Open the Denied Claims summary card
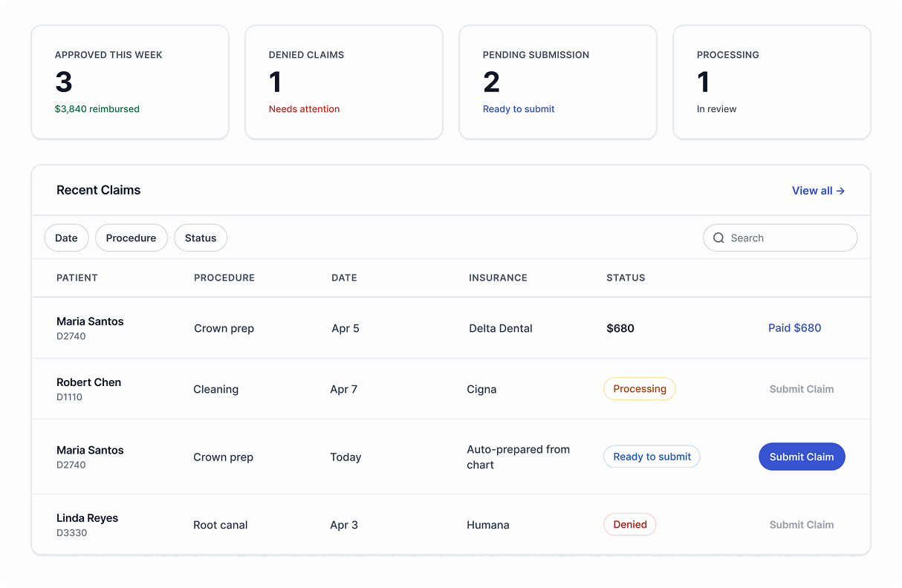 coord(344,82)
